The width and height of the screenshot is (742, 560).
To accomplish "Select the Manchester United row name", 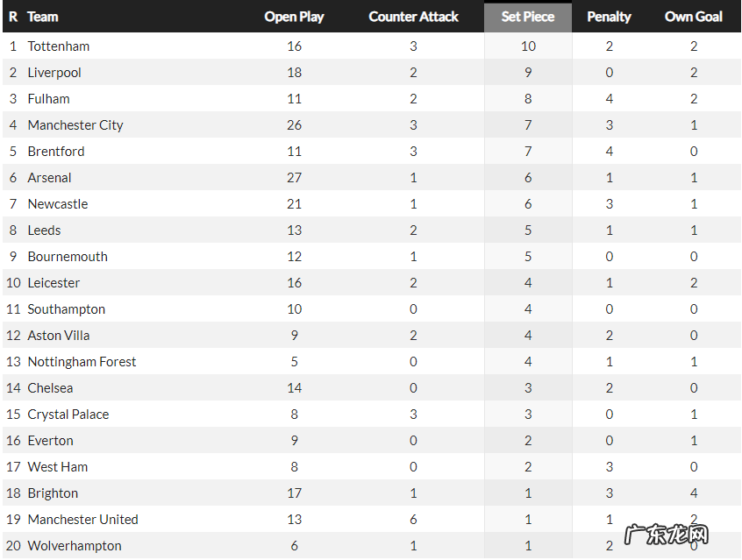I will pos(82,520).
